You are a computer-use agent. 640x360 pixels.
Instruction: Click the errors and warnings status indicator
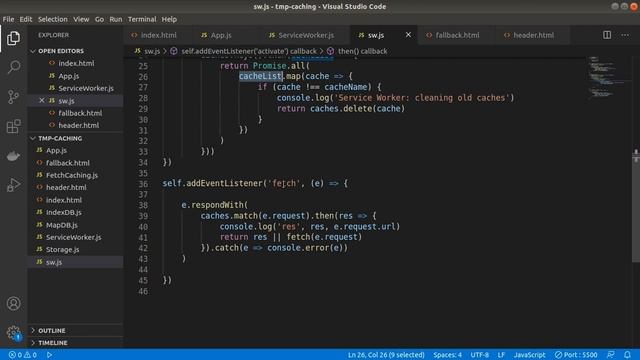[23, 355]
